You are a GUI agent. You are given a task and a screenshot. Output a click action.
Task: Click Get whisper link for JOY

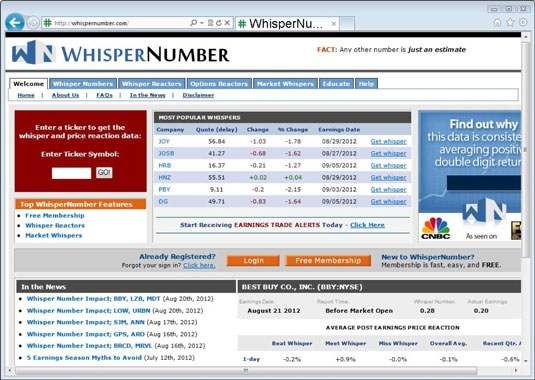[x=388, y=141]
